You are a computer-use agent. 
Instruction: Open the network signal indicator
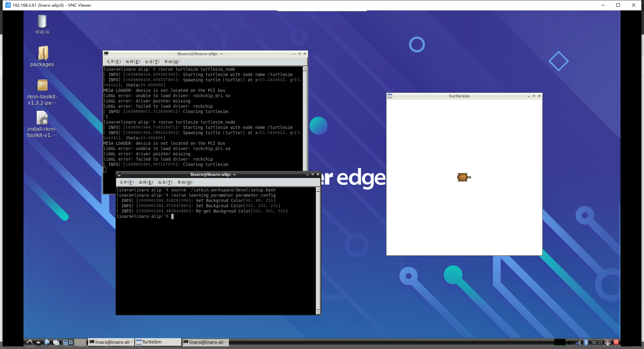tap(578, 342)
